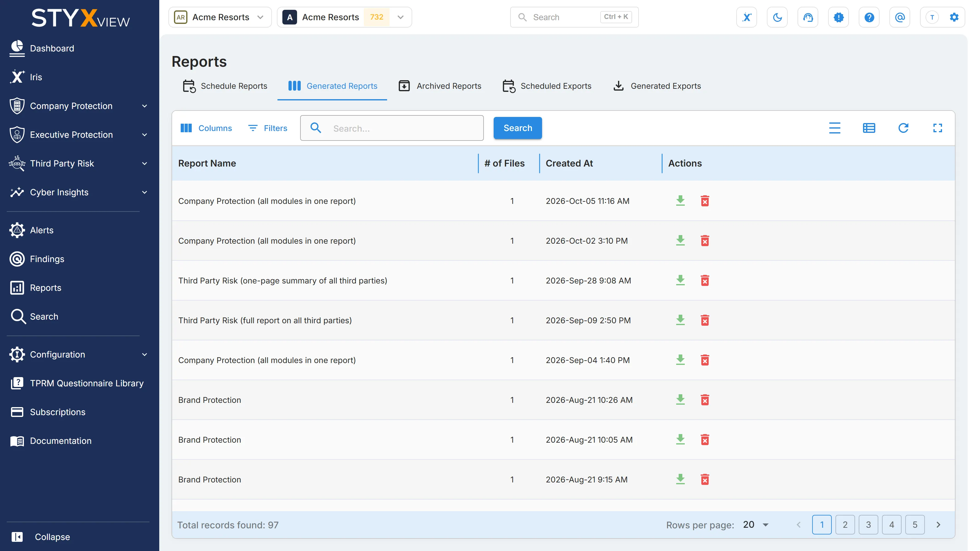Enter fullscreen table view
This screenshot has width=980, height=551.
coord(937,128)
